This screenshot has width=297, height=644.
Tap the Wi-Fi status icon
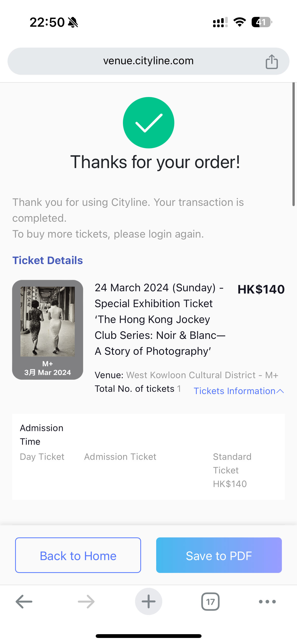point(240,22)
